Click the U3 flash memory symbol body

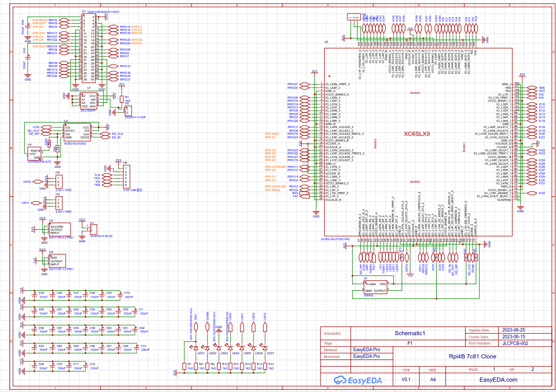(77, 132)
